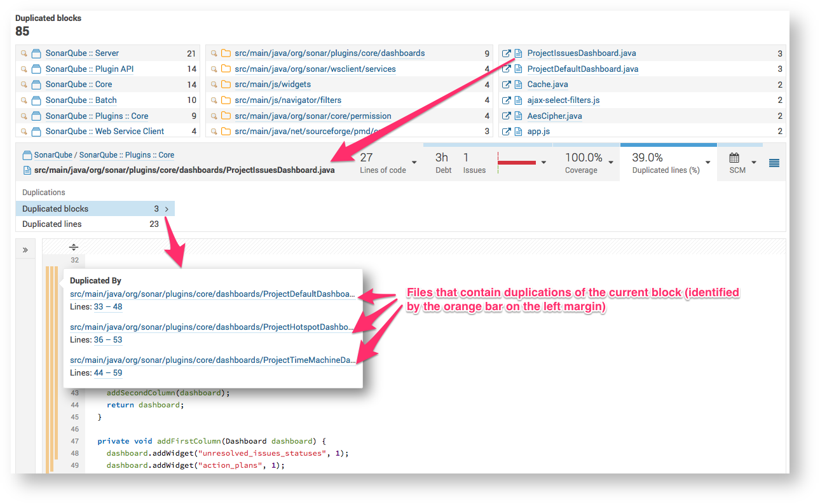
Task: Open app.js in new window icon
Action: [507, 132]
